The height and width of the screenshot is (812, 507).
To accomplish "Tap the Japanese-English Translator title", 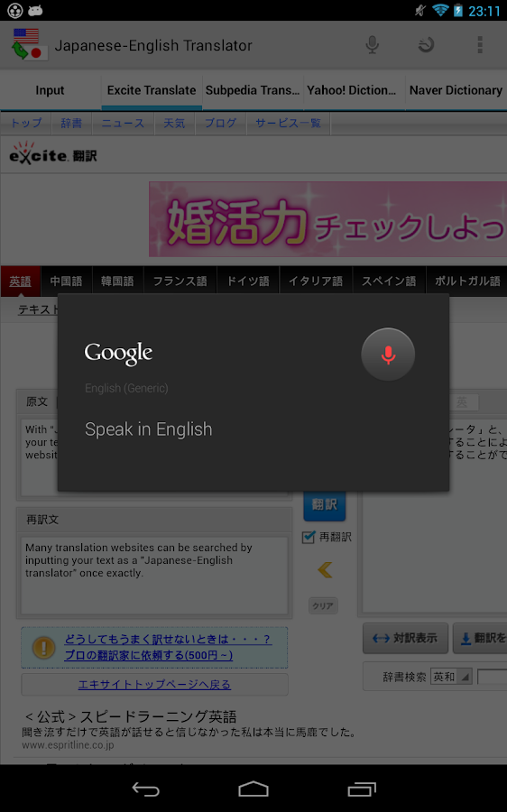I will tap(153, 46).
